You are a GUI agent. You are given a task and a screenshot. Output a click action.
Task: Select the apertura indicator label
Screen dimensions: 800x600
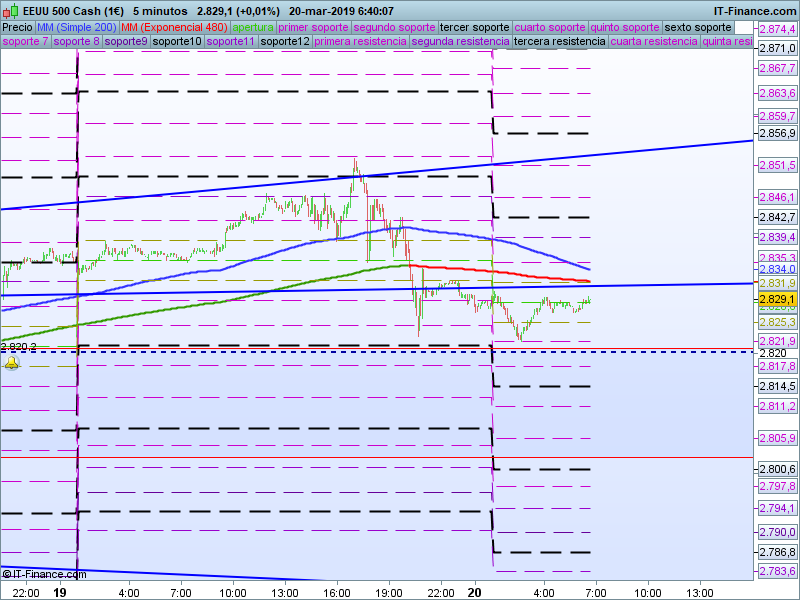click(253, 28)
